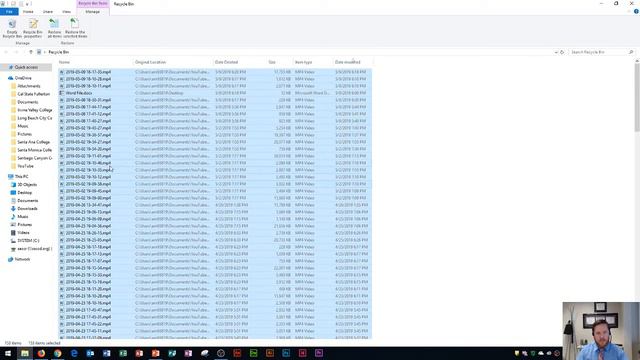Open the Santa Monica College folder
This screenshot has height=360, width=640.
click(x=34, y=150)
